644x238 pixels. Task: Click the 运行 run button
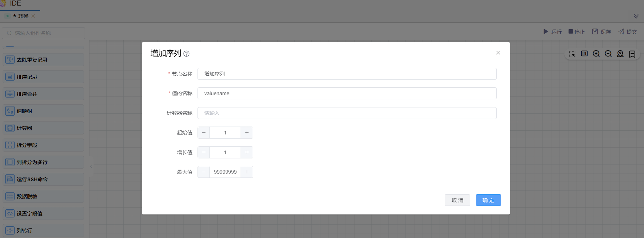click(552, 32)
